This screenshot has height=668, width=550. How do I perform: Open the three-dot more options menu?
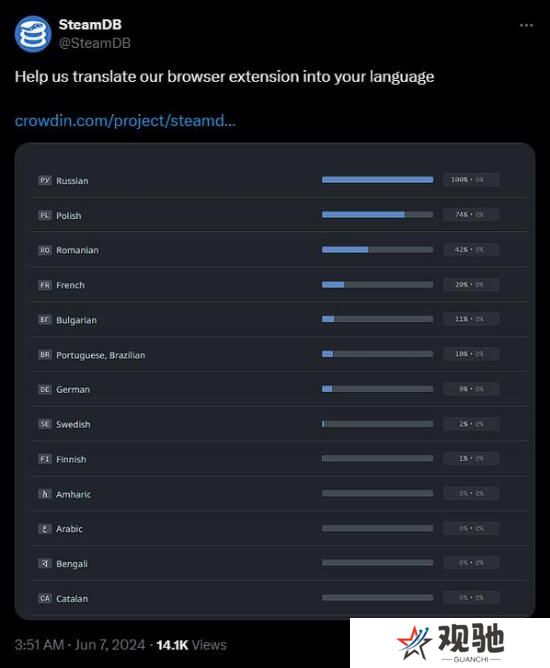click(526, 26)
